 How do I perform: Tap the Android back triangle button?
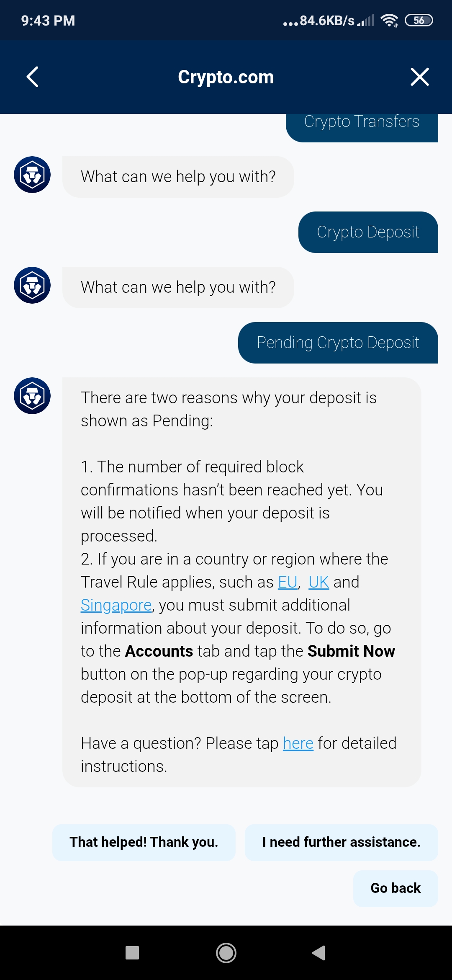point(319,953)
